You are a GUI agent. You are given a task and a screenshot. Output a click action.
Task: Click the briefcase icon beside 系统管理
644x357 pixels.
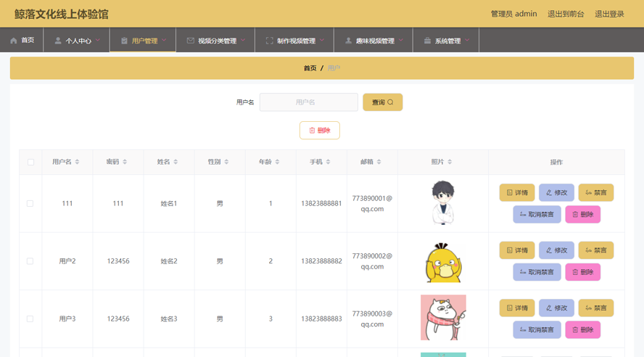point(428,40)
